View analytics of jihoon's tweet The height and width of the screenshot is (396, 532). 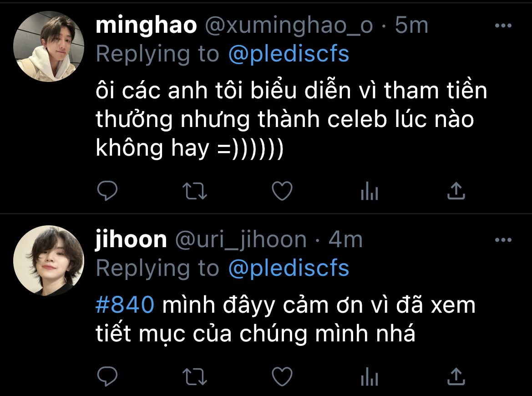tap(370, 377)
